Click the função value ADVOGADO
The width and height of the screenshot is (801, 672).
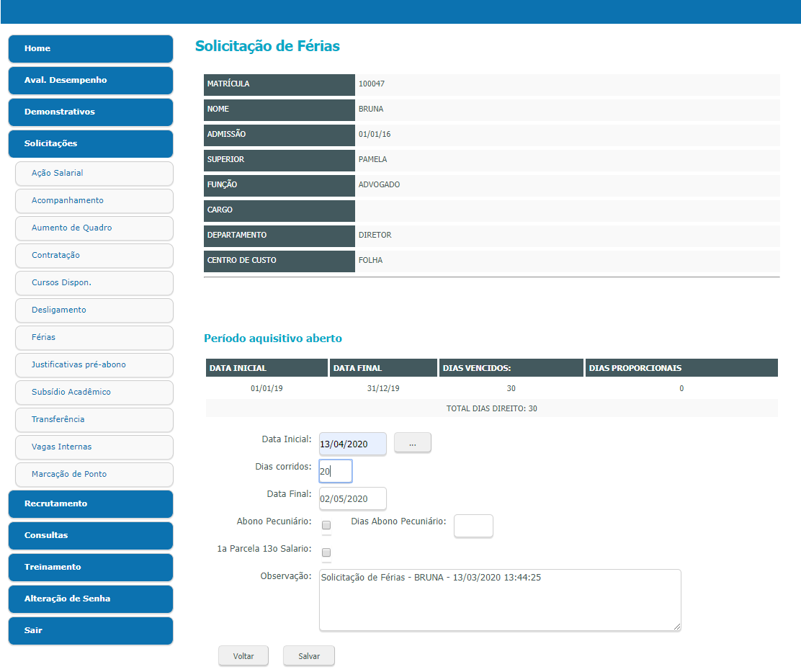379,184
